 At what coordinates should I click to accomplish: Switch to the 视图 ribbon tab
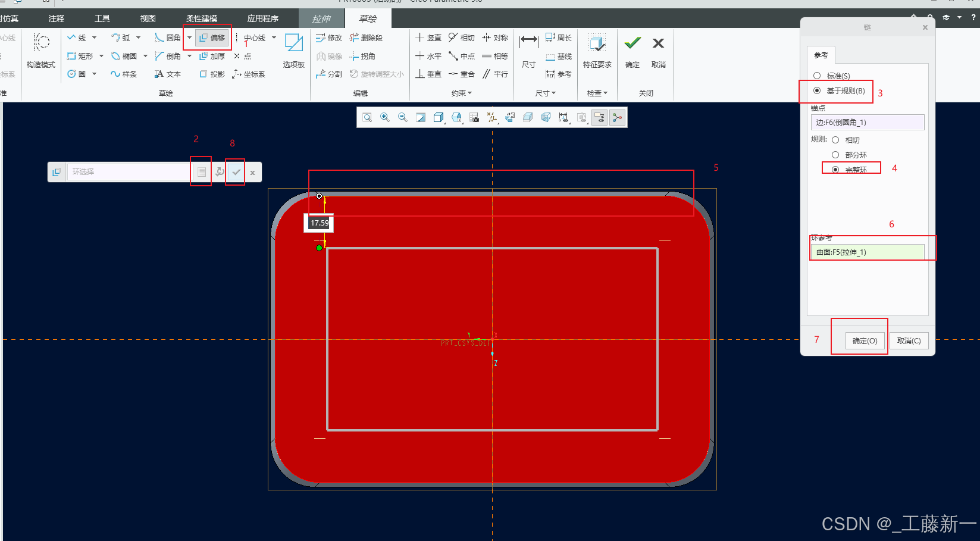(x=148, y=18)
